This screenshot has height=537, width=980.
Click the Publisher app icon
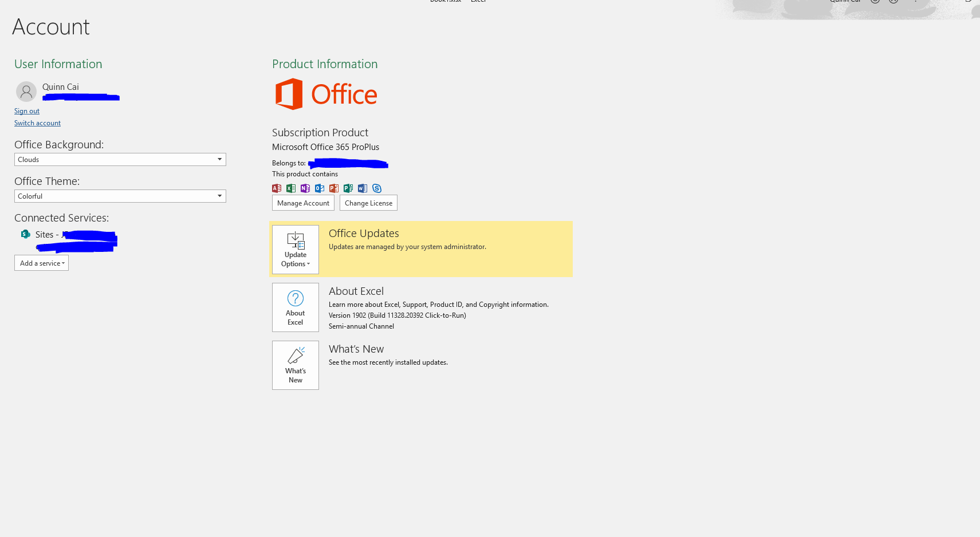click(x=348, y=188)
